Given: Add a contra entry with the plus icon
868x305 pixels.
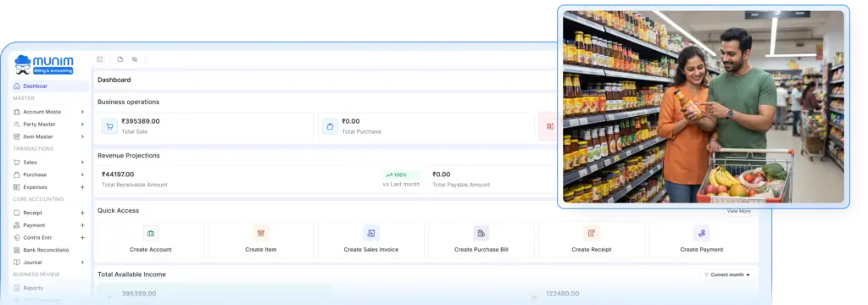Looking at the screenshot, I should (82, 237).
